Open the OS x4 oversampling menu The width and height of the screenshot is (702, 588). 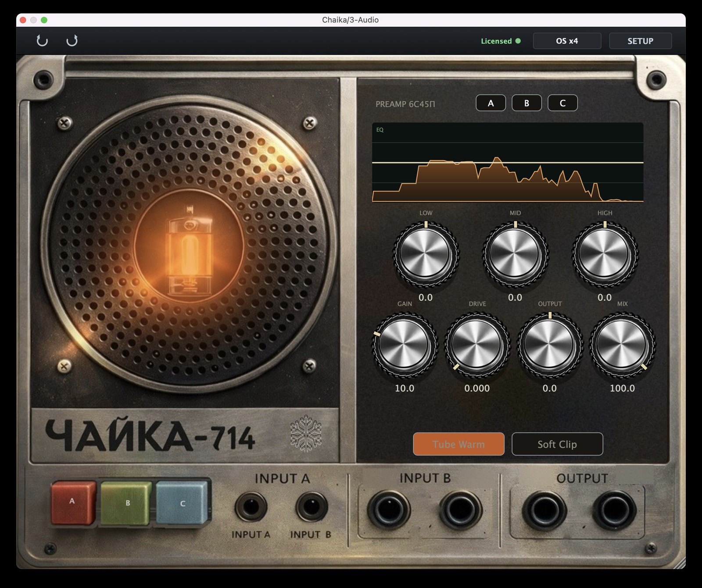tap(567, 41)
